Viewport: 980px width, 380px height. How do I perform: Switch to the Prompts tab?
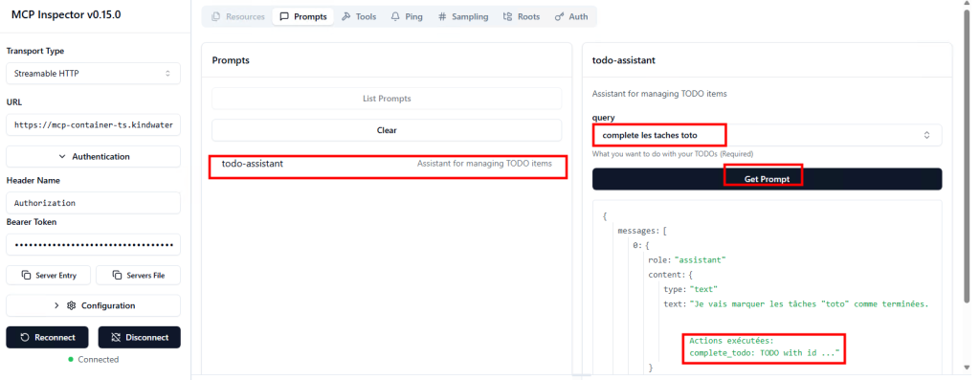(302, 17)
